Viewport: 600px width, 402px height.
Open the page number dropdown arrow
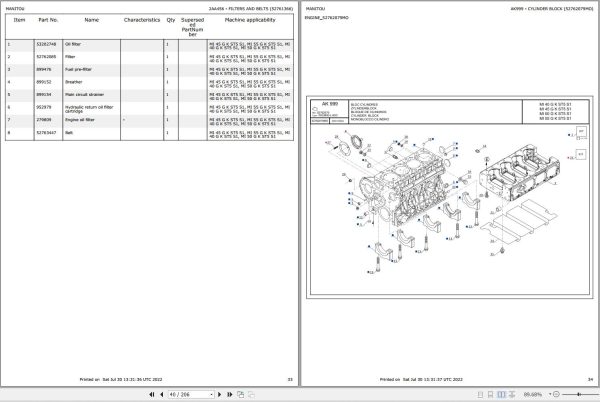(x=212, y=394)
